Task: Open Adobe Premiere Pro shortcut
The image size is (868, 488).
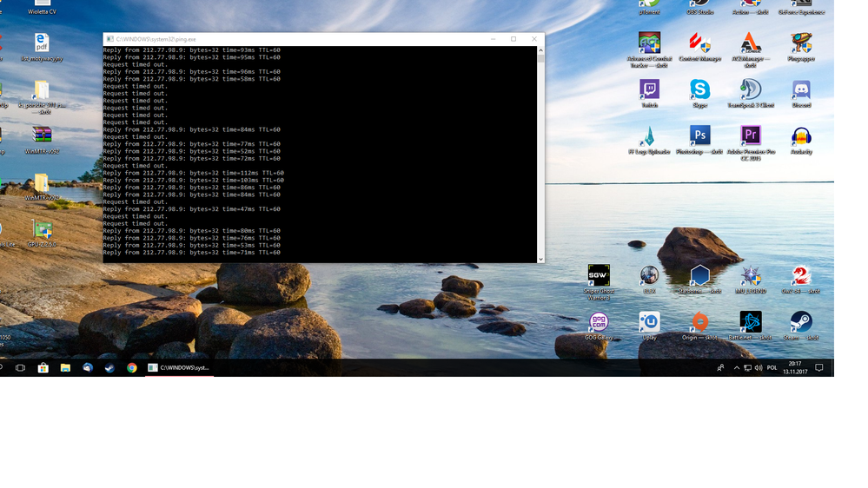Action: [751, 136]
